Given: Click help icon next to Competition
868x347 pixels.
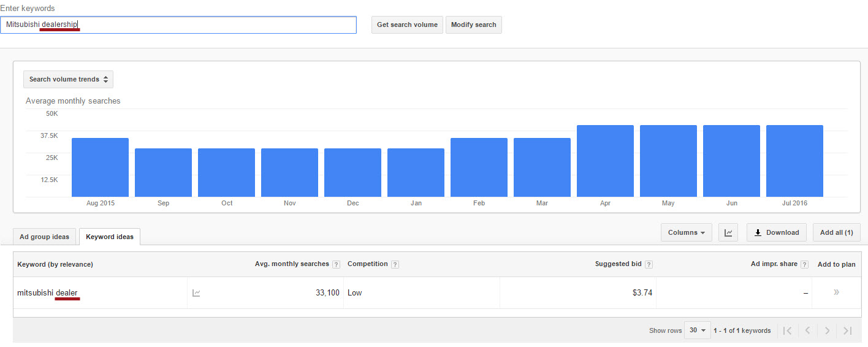Looking at the screenshot, I should (x=395, y=264).
